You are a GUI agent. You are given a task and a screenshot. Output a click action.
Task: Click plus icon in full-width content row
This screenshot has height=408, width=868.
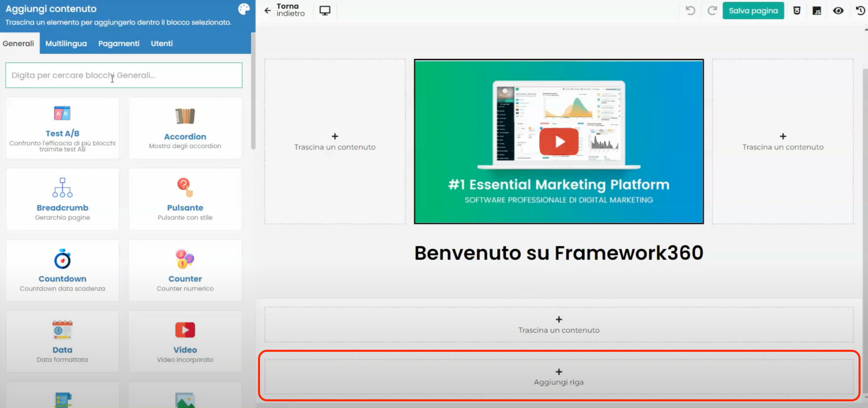(559, 319)
